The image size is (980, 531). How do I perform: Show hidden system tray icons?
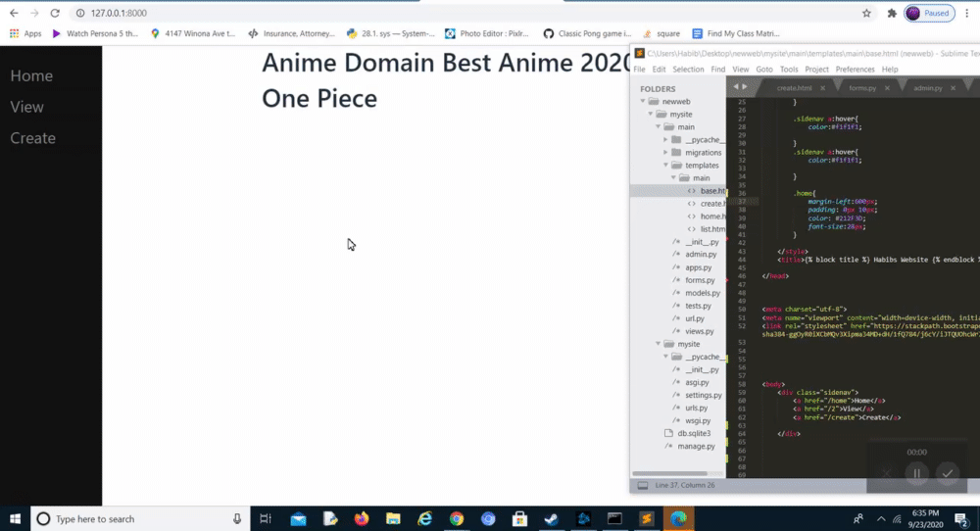click(881, 518)
